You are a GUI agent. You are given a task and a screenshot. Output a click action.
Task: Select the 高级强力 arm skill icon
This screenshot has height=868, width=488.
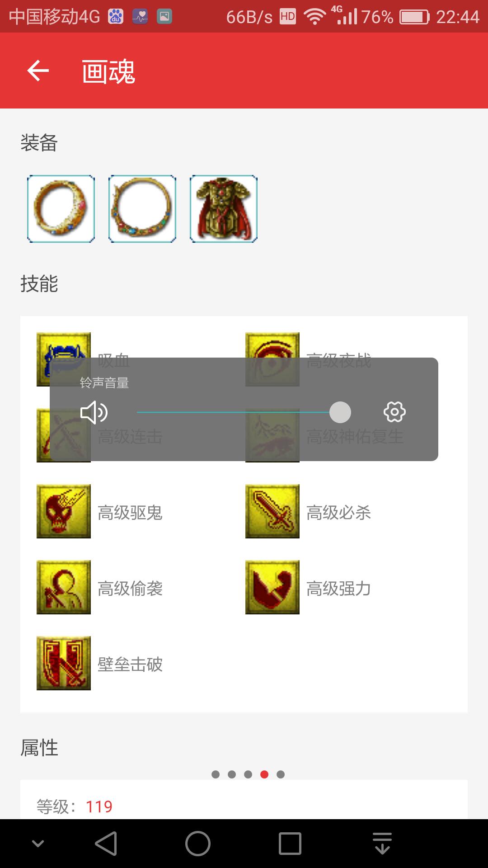coord(272,587)
